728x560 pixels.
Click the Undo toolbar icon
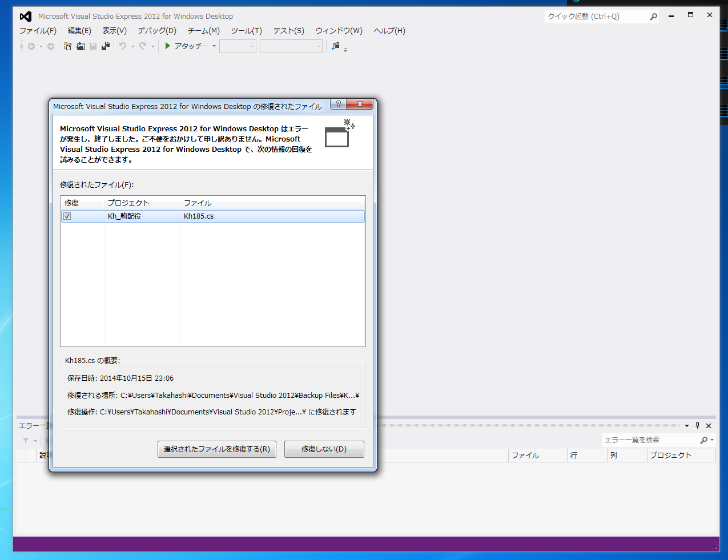click(123, 46)
